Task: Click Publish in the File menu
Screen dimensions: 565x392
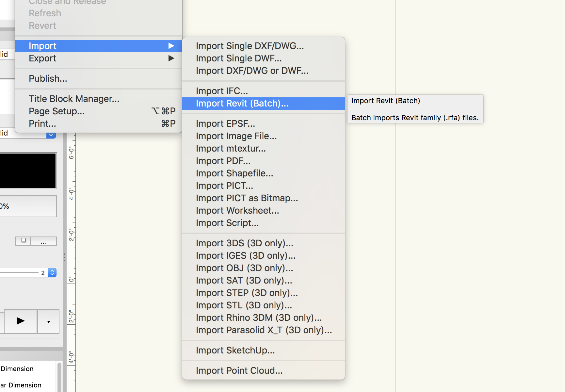Action: click(48, 79)
